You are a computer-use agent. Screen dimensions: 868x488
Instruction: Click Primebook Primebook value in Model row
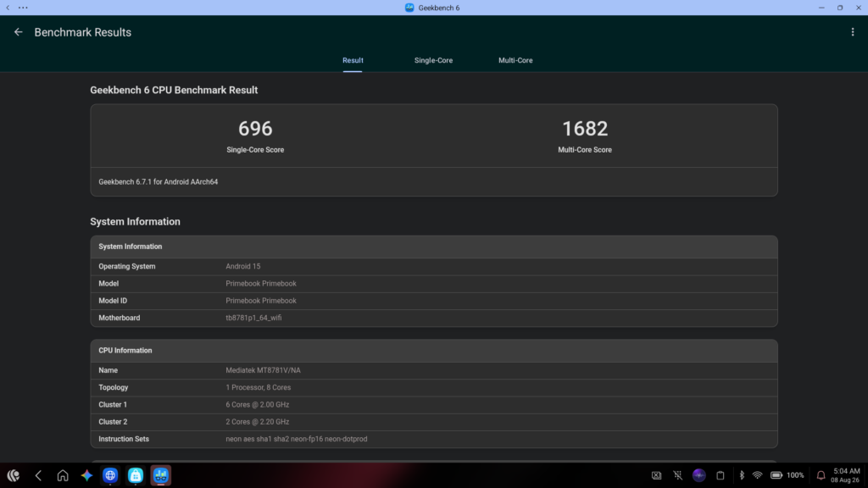tap(261, 283)
